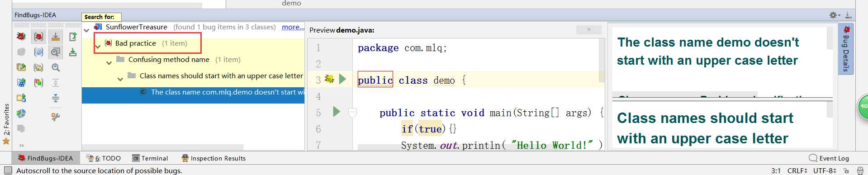Run class demo from line 3 gutter
The width and height of the screenshot is (868, 175).
point(342,79)
